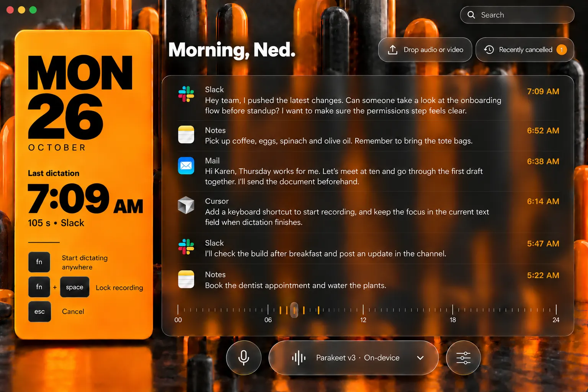
Task: Open the Notes dictation about coffee and eggs
Action: [368, 136]
